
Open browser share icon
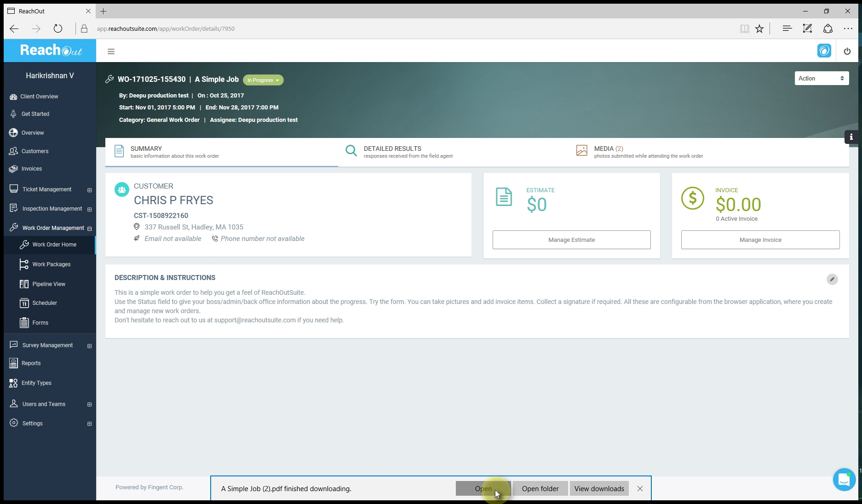tap(828, 29)
